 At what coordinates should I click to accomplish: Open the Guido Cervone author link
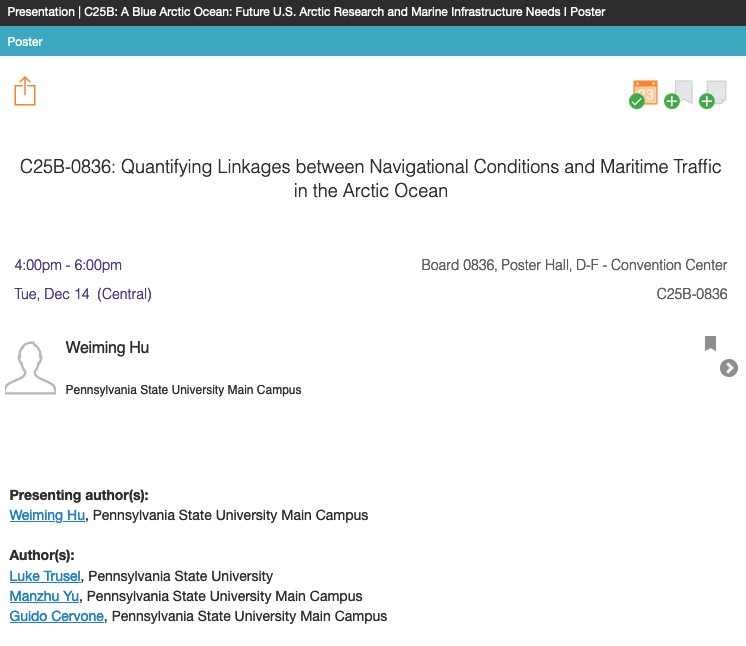(x=57, y=616)
